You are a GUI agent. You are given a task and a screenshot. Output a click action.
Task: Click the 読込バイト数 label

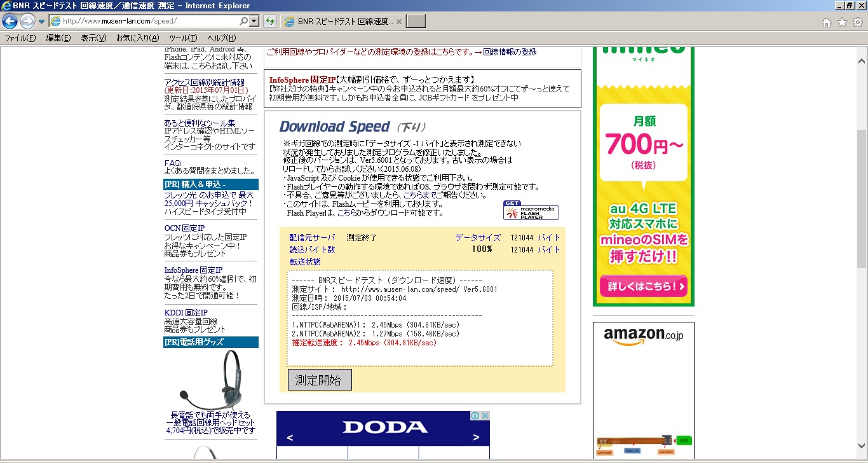coord(312,249)
